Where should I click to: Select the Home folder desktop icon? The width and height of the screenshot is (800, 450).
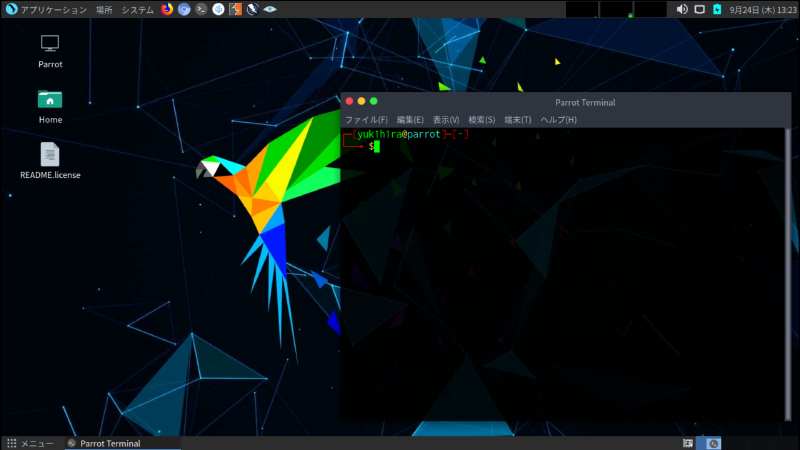pyautogui.click(x=50, y=107)
